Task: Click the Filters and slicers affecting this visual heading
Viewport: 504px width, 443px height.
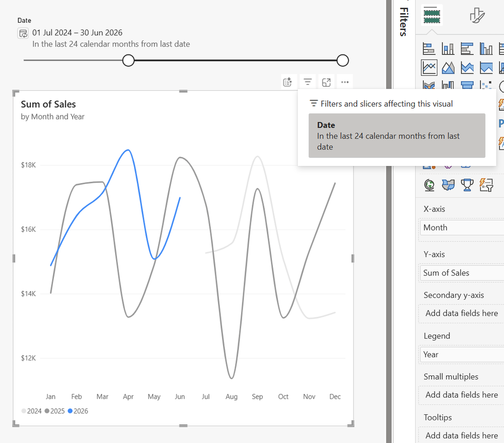Action: tap(386, 104)
